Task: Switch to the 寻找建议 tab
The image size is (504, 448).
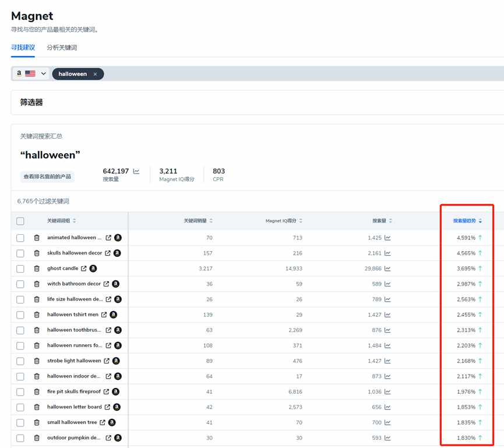Action: coord(23,48)
